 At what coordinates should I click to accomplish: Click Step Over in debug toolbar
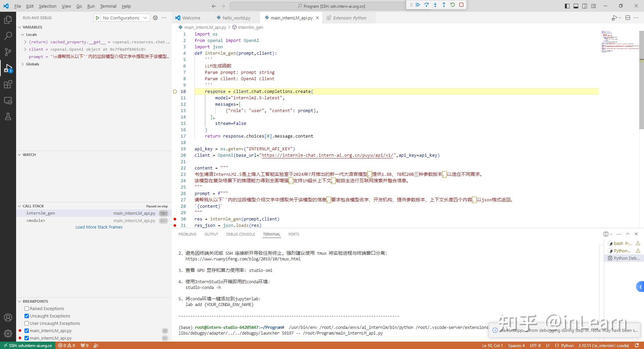pos(426,5)
